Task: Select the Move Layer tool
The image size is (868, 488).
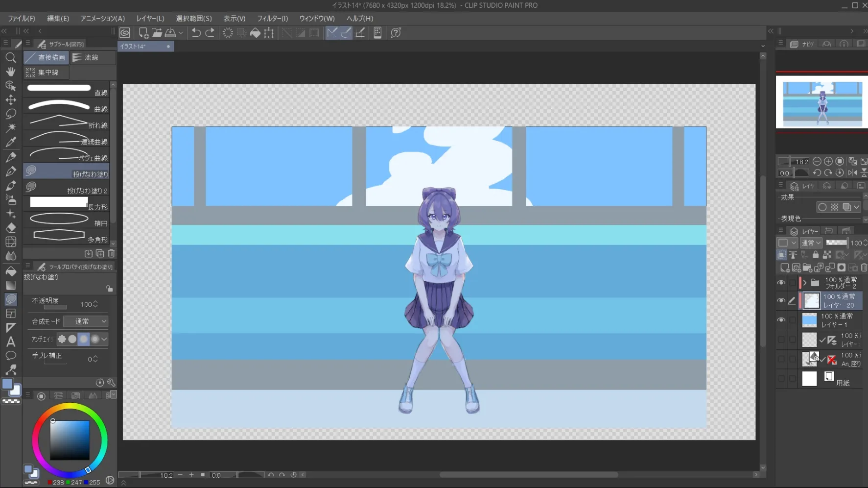Action: point(10,100)
